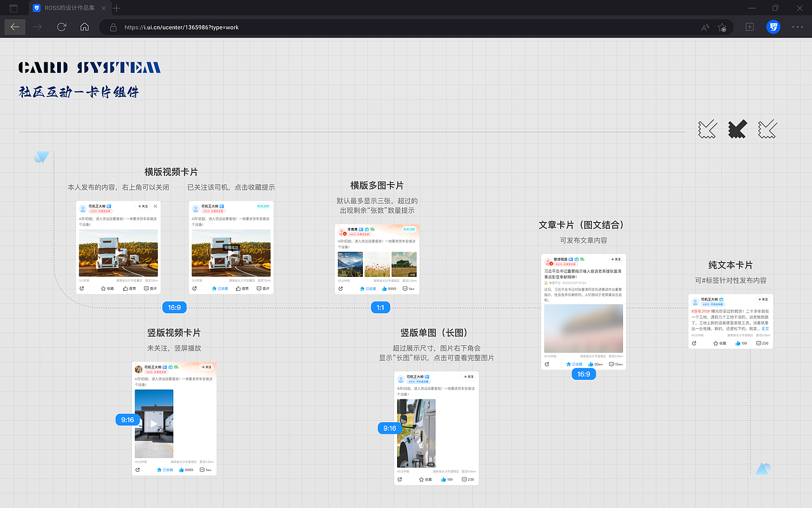Open the 1w+ comments on the multi-image card
The height and width of the screenshot is (508, 812).
pos(409,288)
